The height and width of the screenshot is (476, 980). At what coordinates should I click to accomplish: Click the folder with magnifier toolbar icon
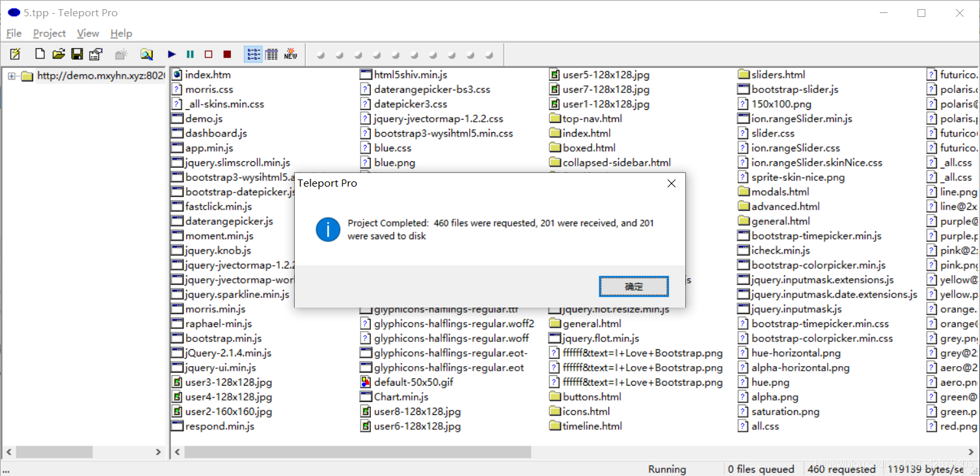pos(146,55)
